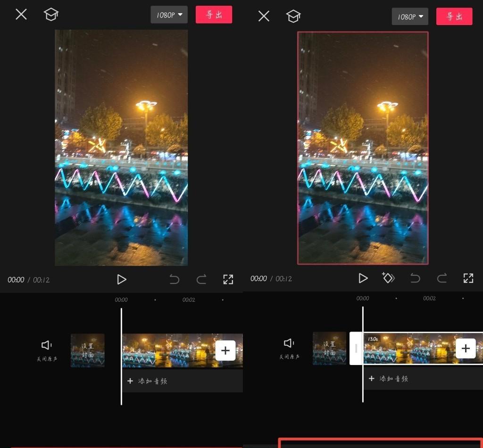Tap 导出 export button in right screen

click(x=454, y=17)
